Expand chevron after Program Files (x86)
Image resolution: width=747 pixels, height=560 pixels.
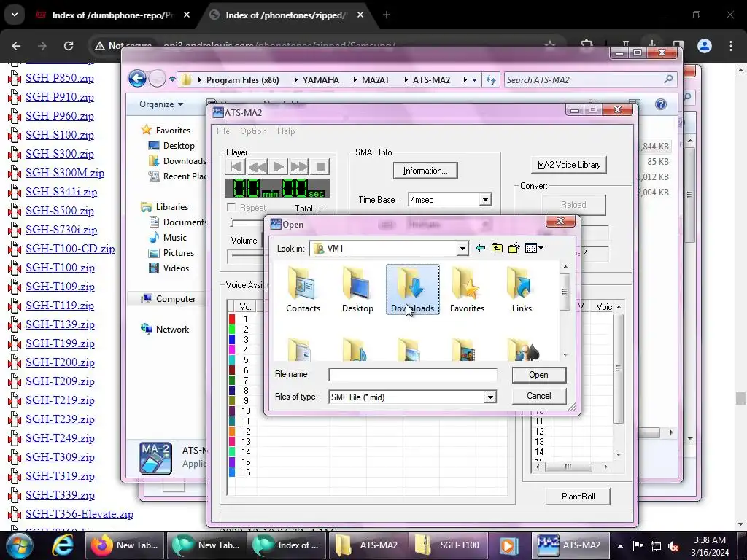[295, 80]
